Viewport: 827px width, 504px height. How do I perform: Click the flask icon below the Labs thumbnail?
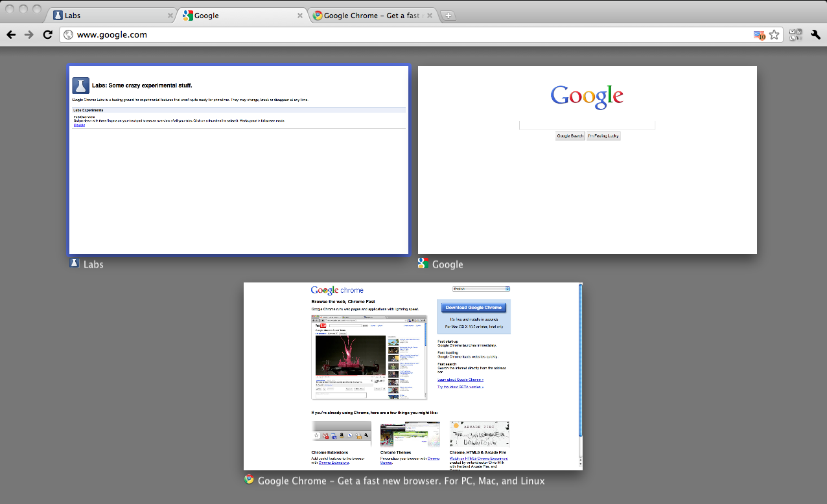point(75,264)
